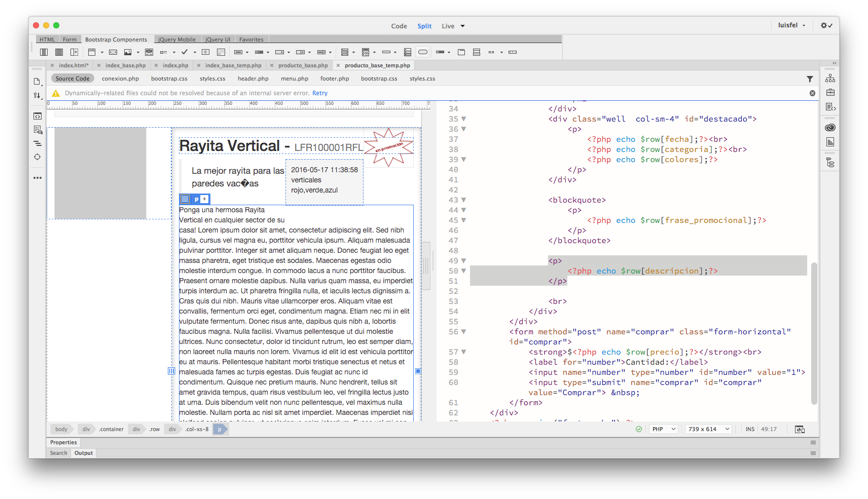Open the site hierarchy panel icon on right dock

[x=830, y=79]
